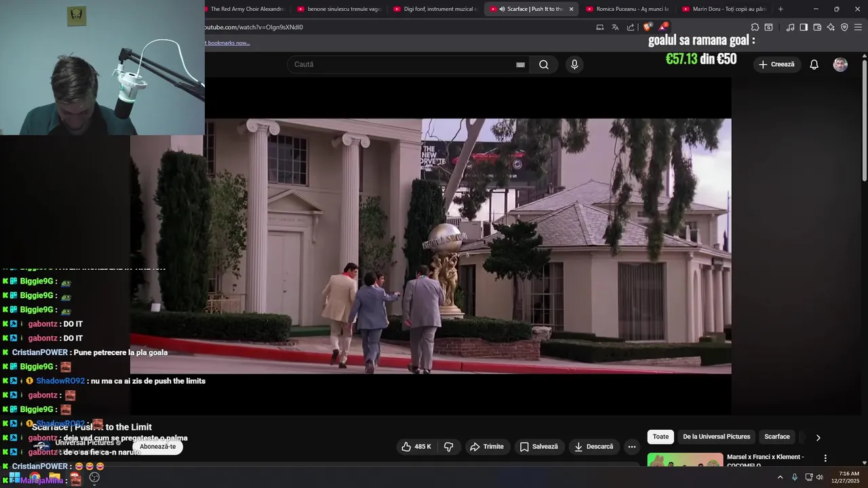Switch to Marin Doru tab

tap(724, 9)
